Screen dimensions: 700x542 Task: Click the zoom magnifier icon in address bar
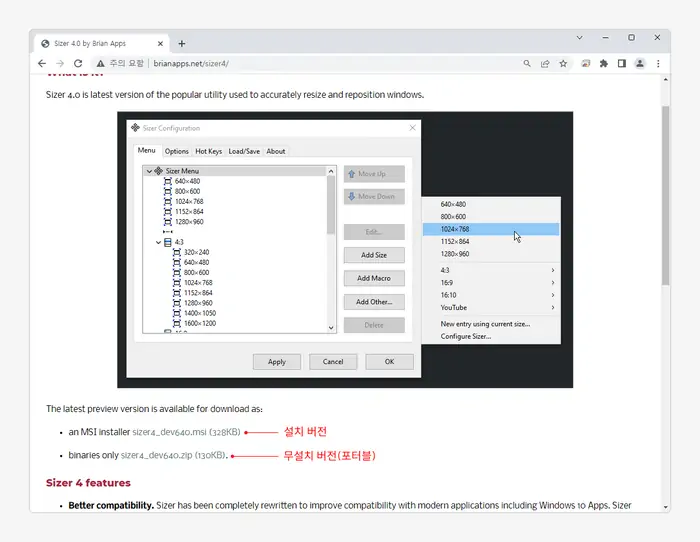526,63
